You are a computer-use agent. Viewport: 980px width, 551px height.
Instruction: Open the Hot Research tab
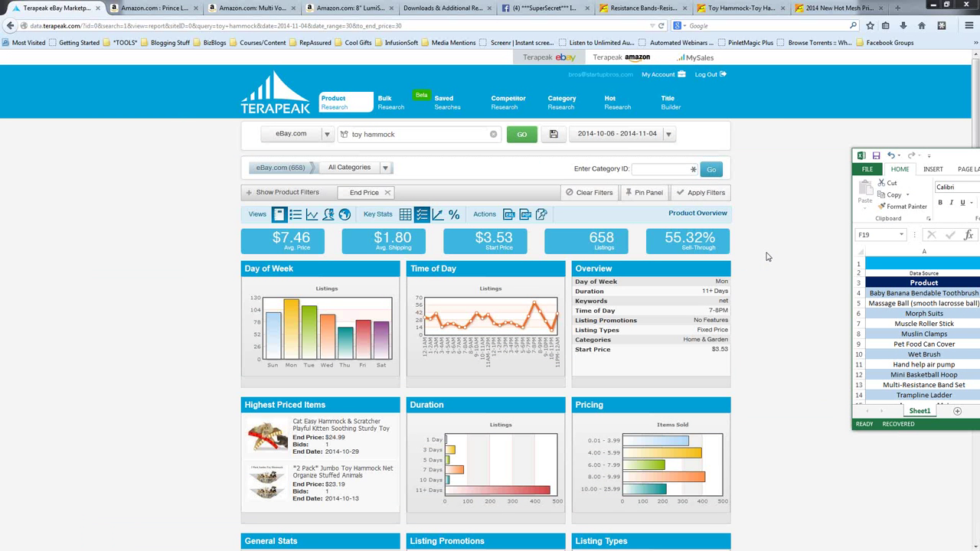click(617, 103)
